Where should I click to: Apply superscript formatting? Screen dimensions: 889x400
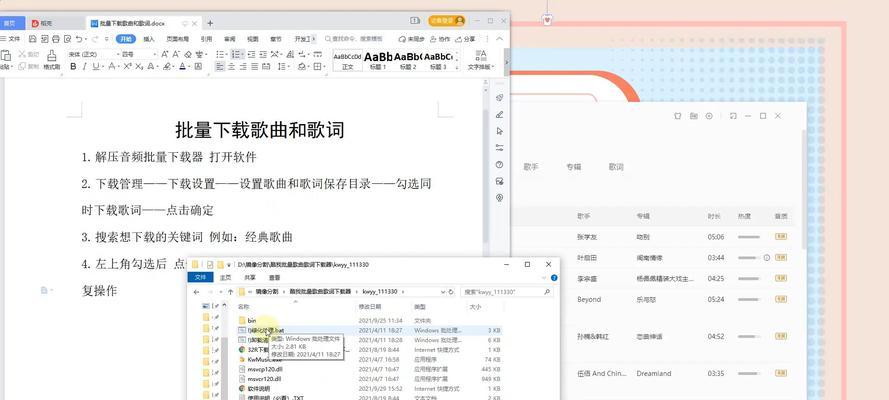(x=128, y=67)
